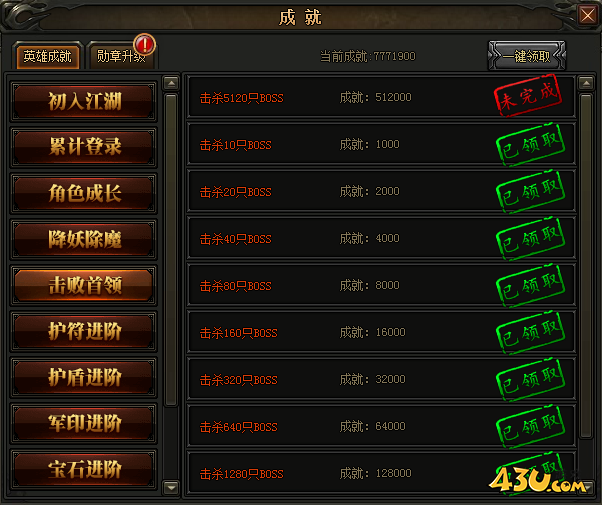Open the 累计登录 category
The height and width of the screenshot is (505, 602).
[84, 147]
